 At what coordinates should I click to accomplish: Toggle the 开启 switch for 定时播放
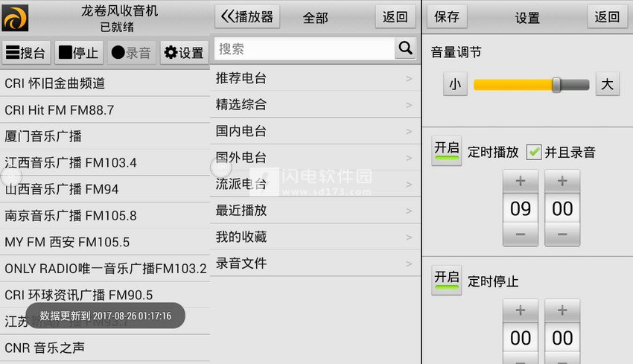point(447,150)
